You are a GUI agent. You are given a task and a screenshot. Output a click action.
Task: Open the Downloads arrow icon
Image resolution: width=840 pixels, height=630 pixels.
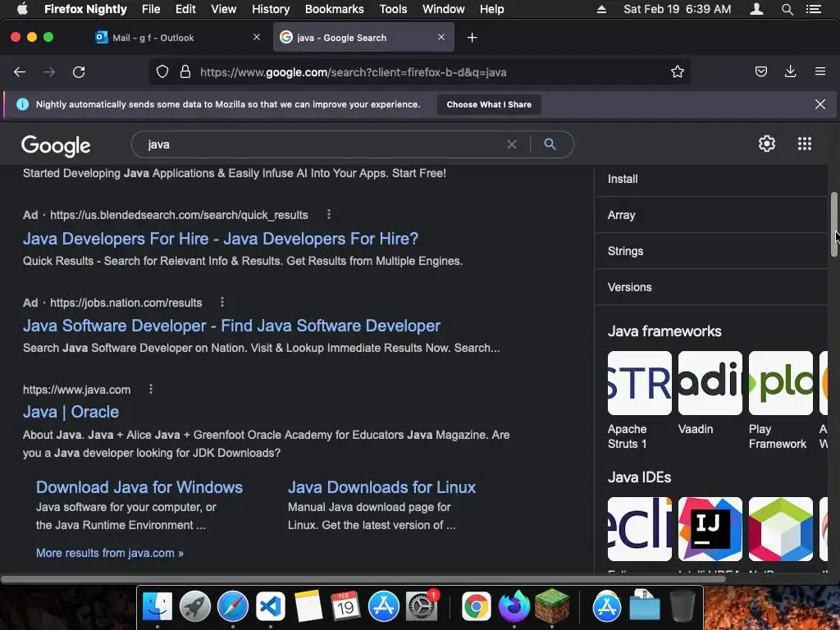tap(790, 71)
